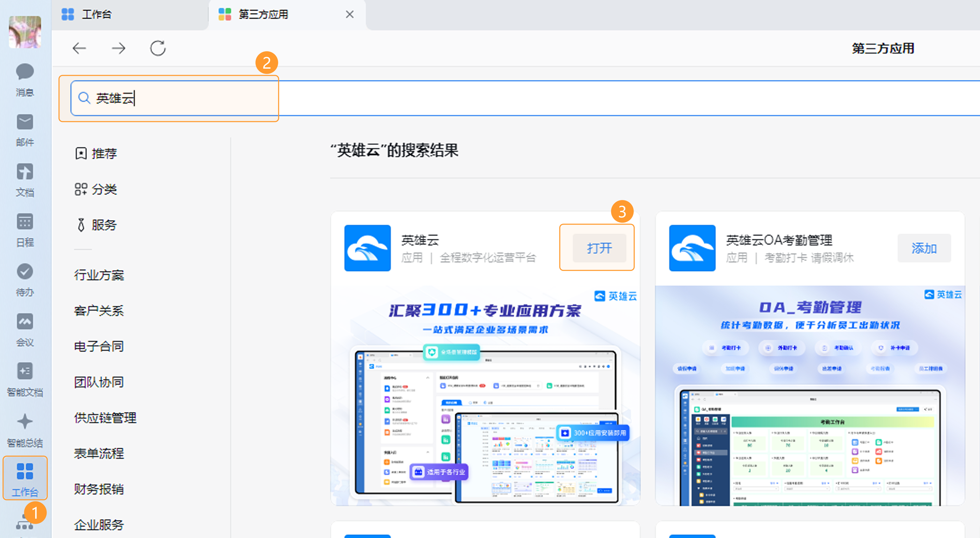Reload the page with refresh icon
The width and height of the screenshot is (980, 538).
[158, 48]
